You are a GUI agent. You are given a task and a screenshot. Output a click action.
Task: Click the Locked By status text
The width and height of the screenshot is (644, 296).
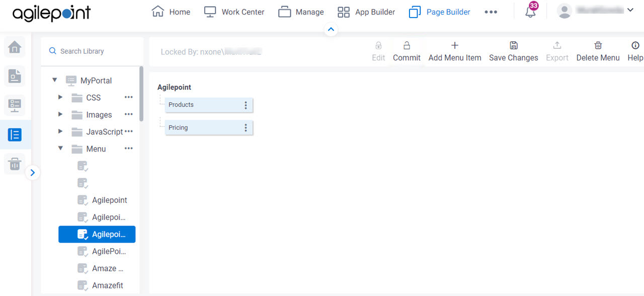pyautogui.click(x=212, y=51)
